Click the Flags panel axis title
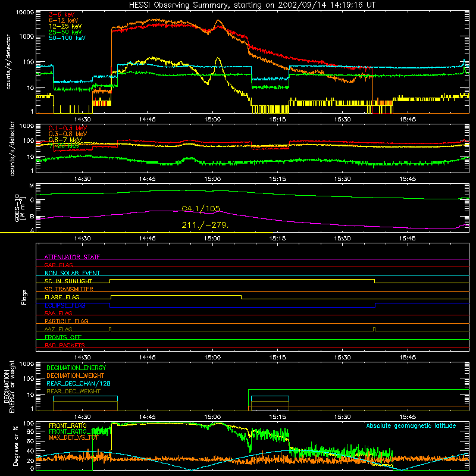This screenshot has height=476, width=476. (x=24, y=297)
